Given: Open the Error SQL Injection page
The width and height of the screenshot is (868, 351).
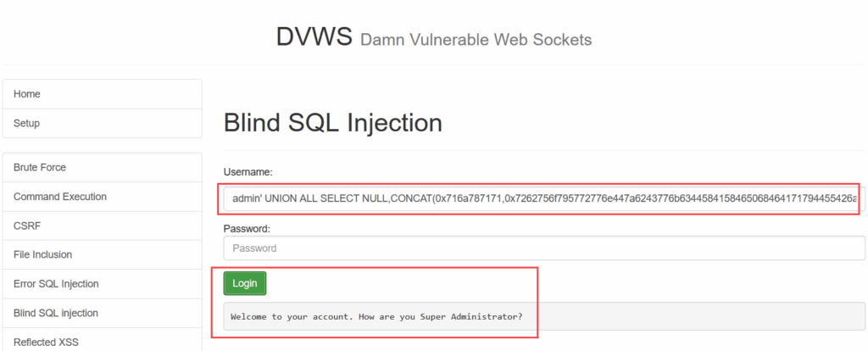Looking at the screenshot, I should [x=103, y=284].
